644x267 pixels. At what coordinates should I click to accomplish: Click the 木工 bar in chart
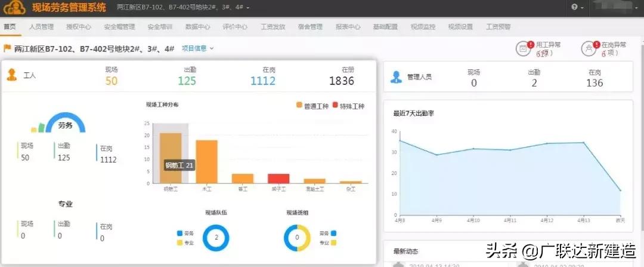(x=206, y=162)
